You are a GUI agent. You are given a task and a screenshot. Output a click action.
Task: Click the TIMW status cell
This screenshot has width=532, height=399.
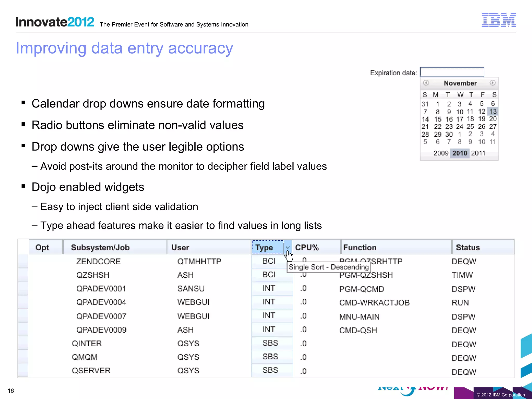pyautogui.click(x=462, y=275)
